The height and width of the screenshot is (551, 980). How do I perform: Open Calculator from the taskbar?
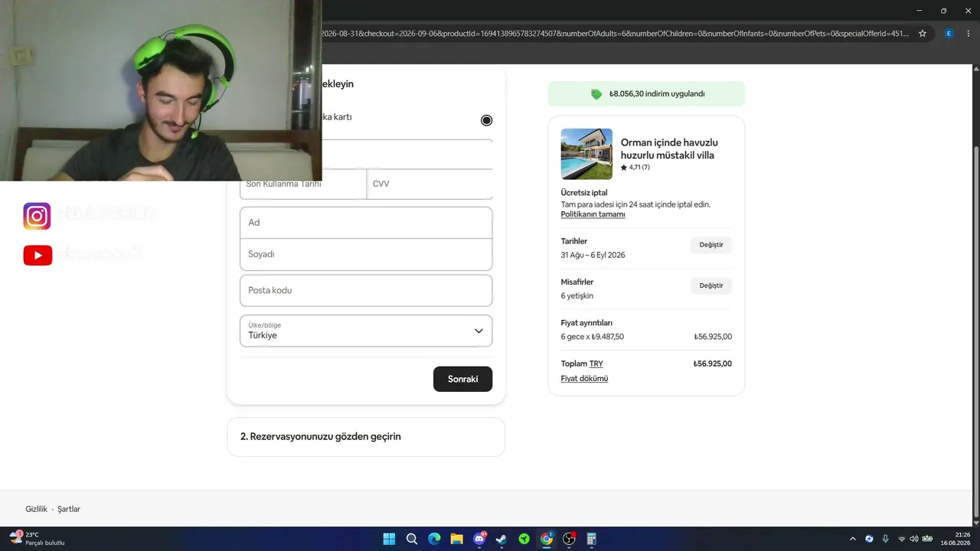pyautogui.click(x=591, y=539)
